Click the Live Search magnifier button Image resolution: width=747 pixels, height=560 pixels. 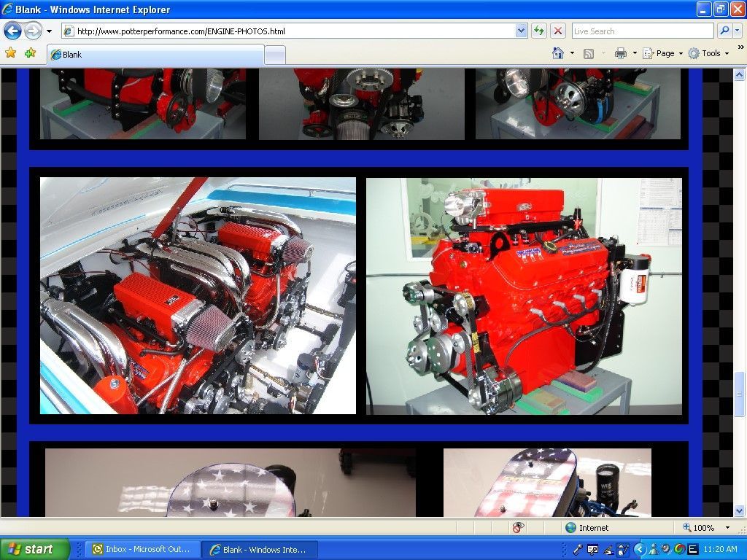pos(724,31)
